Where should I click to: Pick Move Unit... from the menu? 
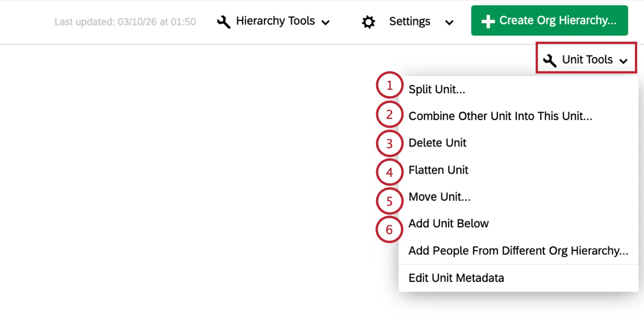pos(518,197)
